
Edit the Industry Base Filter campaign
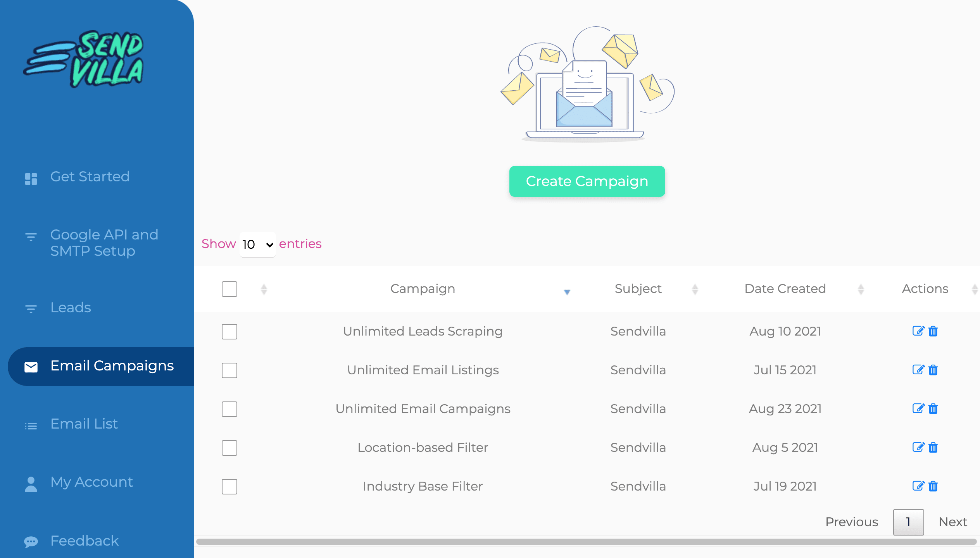[918, 486]
